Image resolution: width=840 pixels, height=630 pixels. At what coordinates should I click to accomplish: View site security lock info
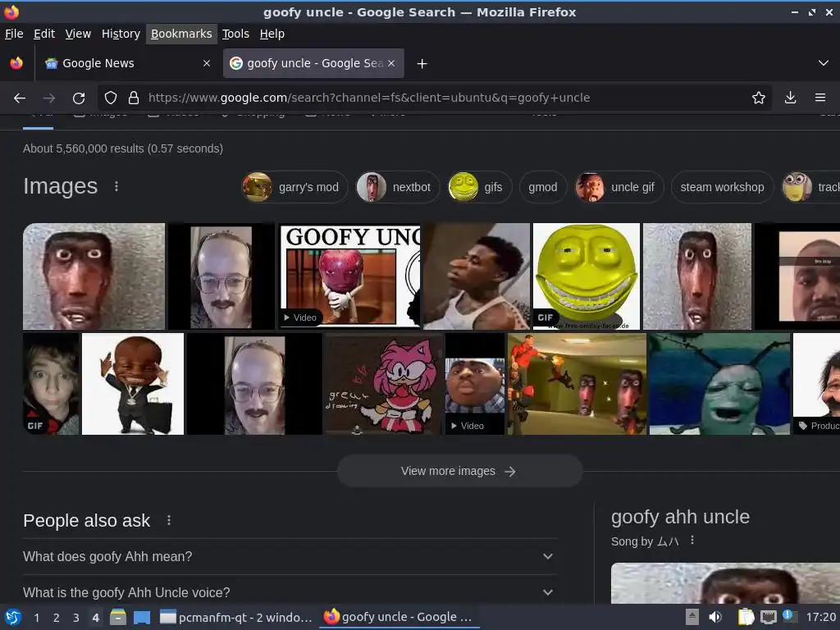[134, 98]
